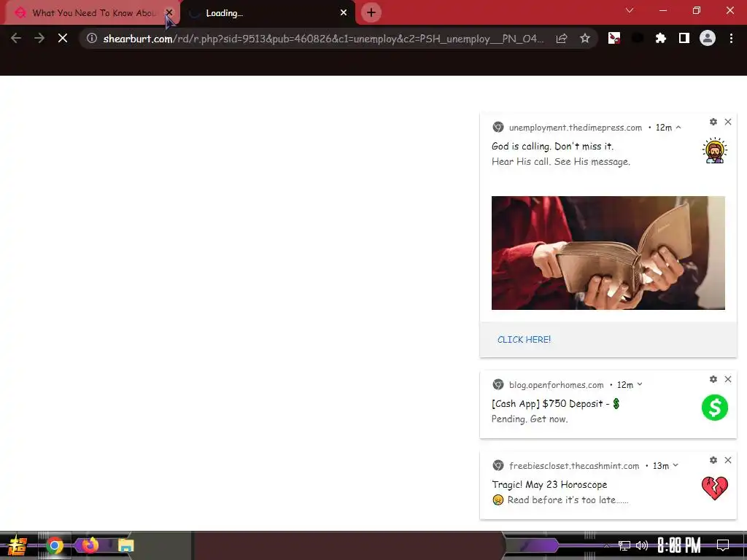Screen dimensions: 747x560
Task: Click 'Read before it's too late' text
Action: click(568, 499)
